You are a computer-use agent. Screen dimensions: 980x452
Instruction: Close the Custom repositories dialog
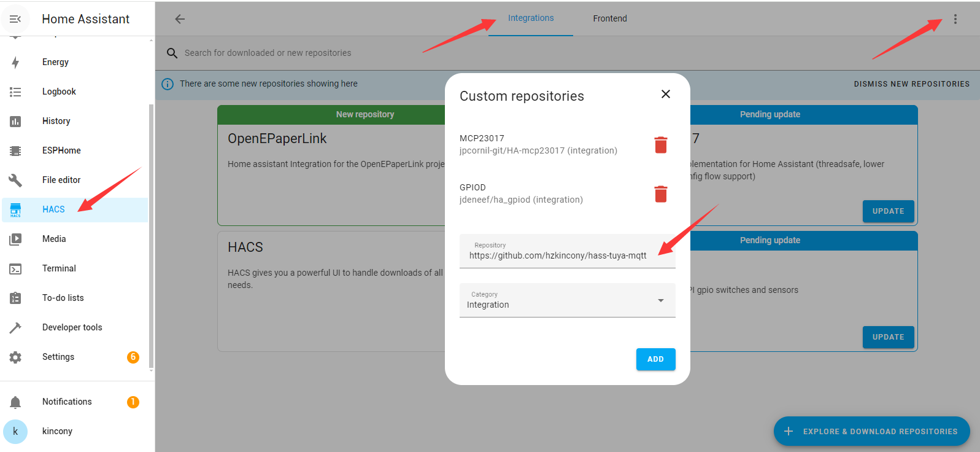click(666, 94)
